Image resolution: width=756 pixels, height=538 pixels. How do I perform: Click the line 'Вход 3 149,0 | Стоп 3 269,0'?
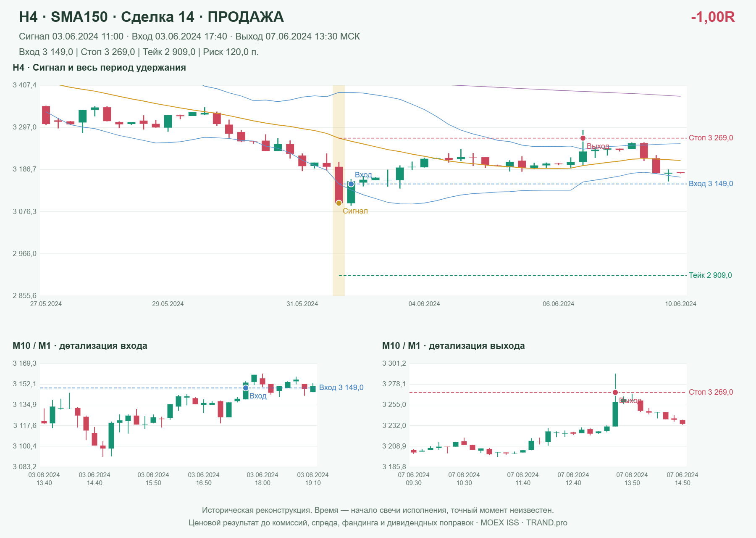(x=139, y=52)
